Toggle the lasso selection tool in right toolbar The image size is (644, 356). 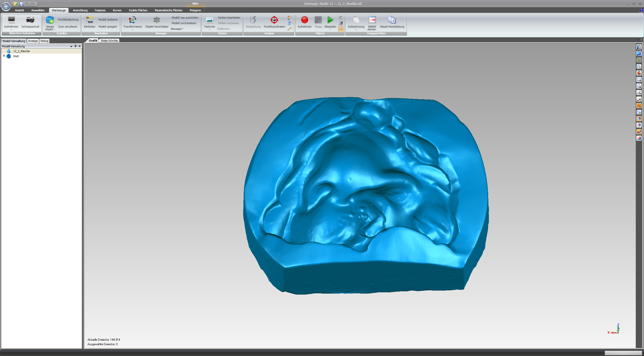click(x=639, y=106)
